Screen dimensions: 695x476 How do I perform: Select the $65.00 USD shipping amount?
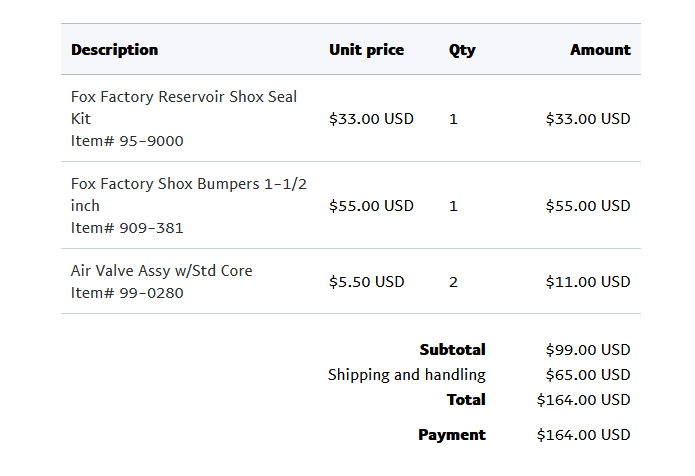[x=588, y=375]
